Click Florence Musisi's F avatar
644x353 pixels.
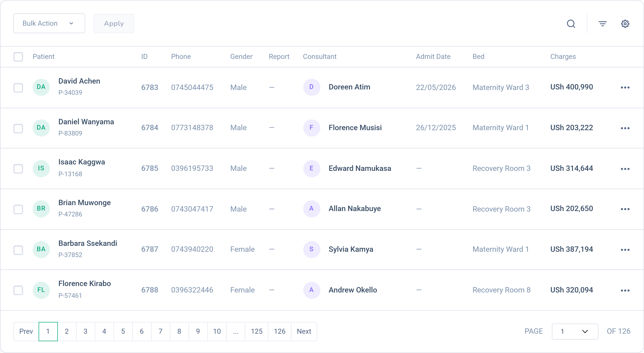(x=311, y=128)
